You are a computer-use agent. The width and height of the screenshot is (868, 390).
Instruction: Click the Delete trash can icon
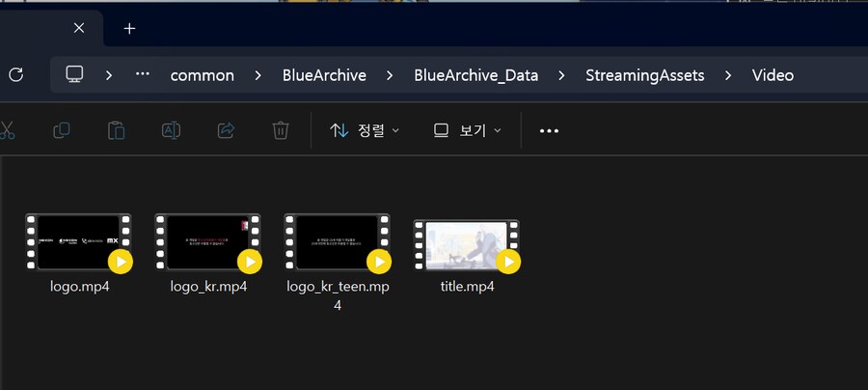tap(281, 130)
